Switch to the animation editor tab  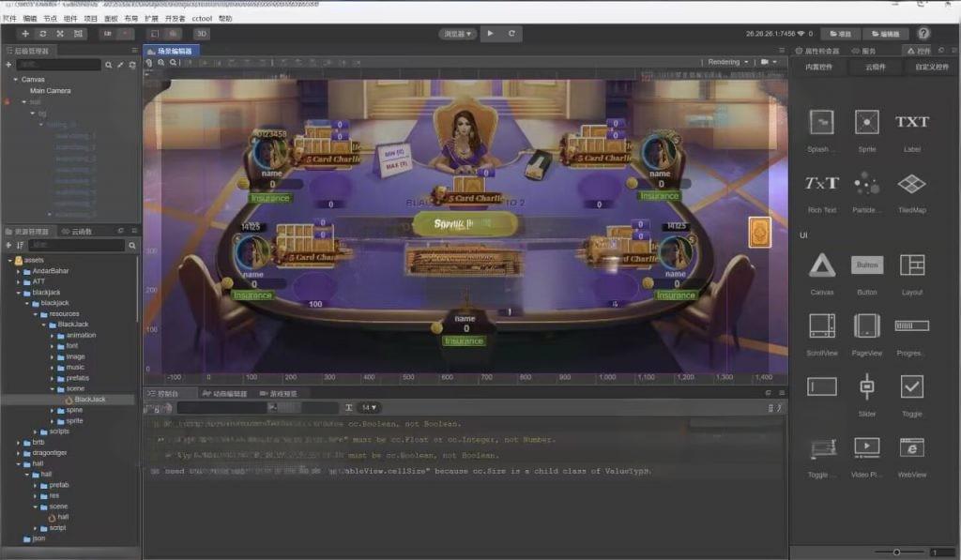point(225,394)
